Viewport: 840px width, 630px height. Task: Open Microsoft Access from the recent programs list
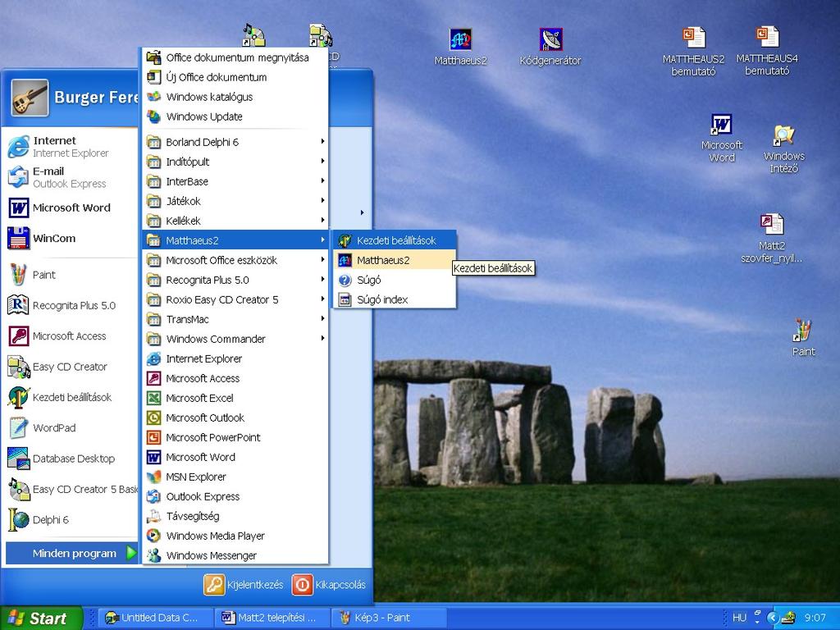coord(71,336)
